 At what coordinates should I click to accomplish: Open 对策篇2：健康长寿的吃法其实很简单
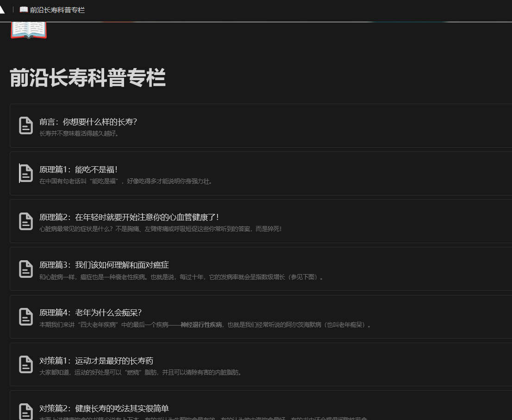point(104,408)
